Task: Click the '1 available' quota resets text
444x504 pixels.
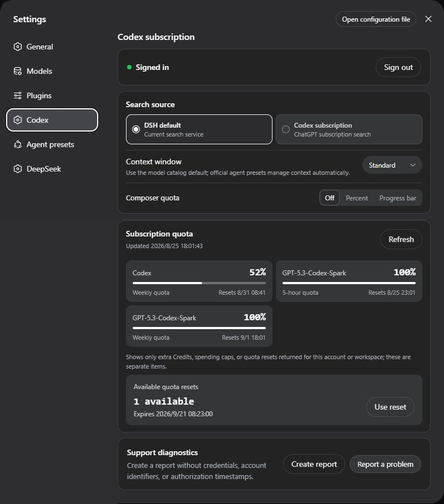Action: click(x=164, y=401)
